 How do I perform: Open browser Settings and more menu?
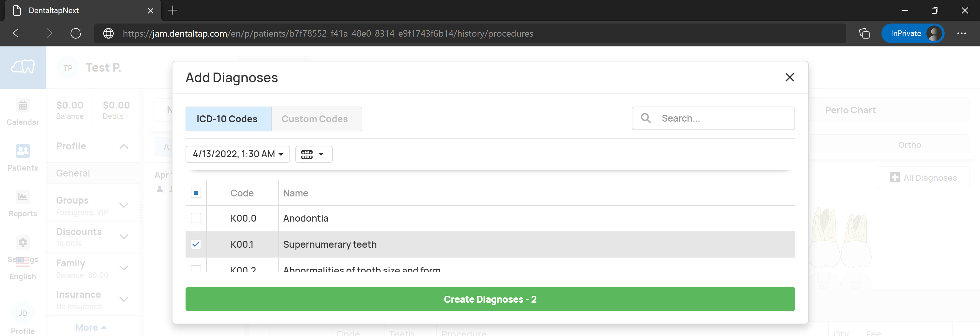[961, 33]
